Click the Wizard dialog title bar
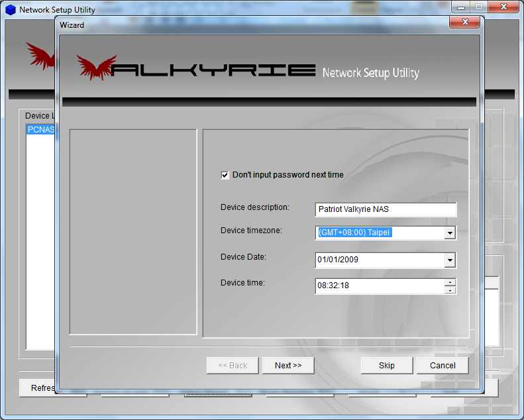Image resolution: width=524 pixels, height=420 pixels. tap(252, 25)
